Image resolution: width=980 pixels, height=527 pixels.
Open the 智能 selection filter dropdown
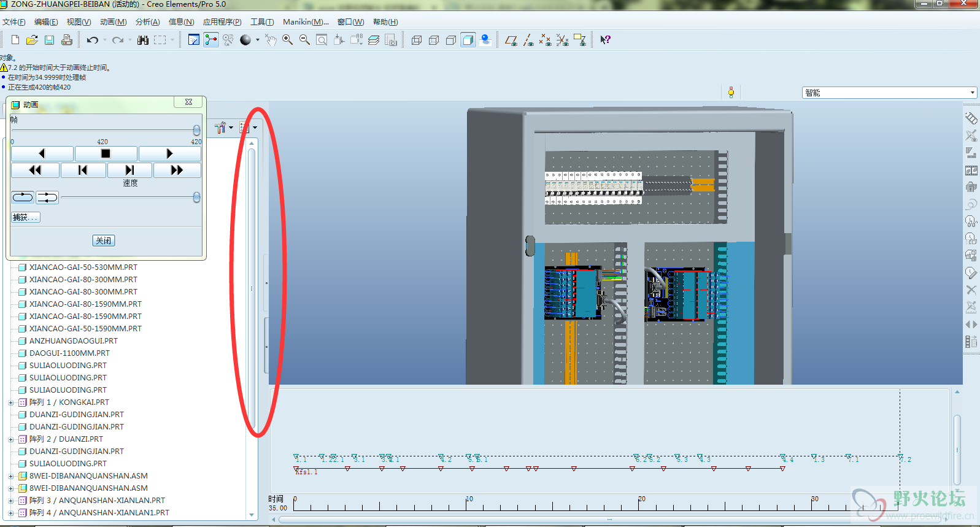coord(973,93)
